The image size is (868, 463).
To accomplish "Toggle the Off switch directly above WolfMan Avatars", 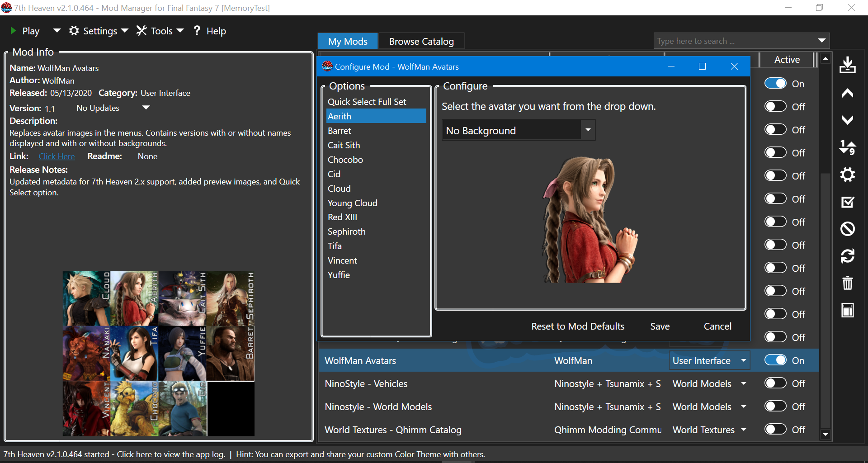I will pos(775,337).
